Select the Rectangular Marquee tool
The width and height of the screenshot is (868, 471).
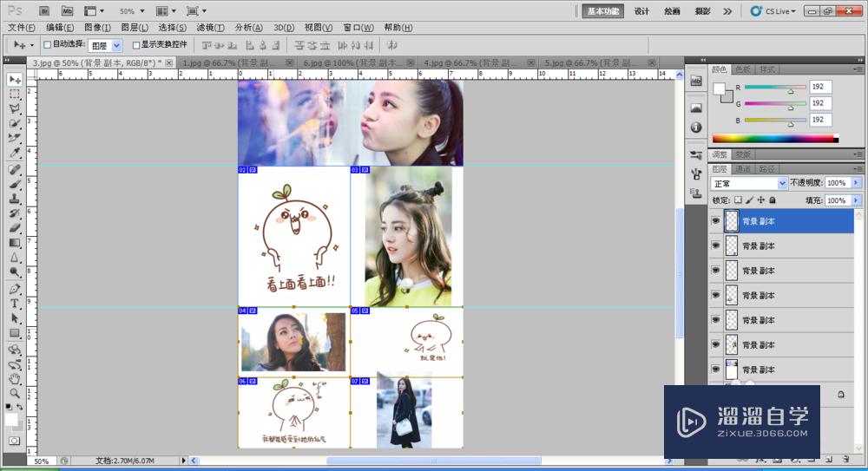15,95
